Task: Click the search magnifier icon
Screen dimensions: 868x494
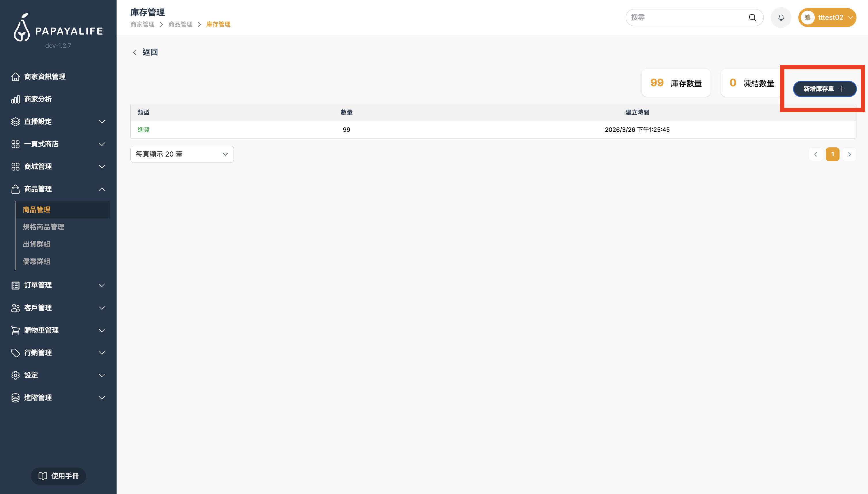Action: click(x=752, y=18)
